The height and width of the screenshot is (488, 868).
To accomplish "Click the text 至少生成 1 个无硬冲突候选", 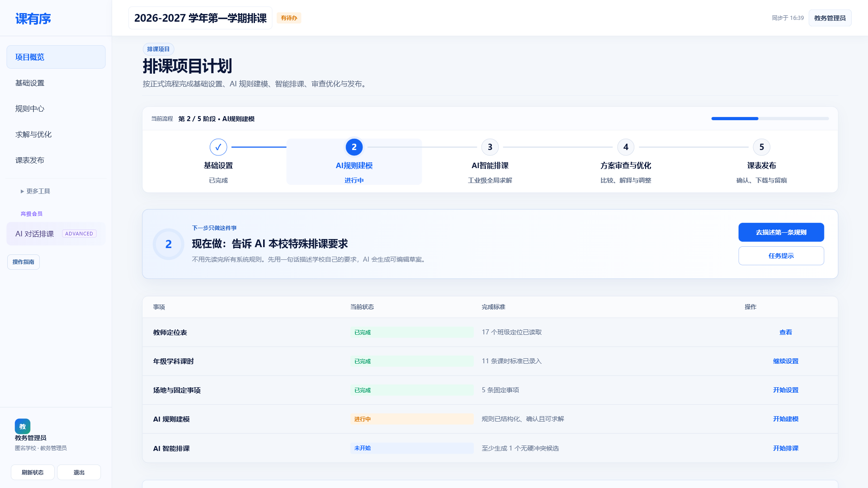I will point(520,448).
